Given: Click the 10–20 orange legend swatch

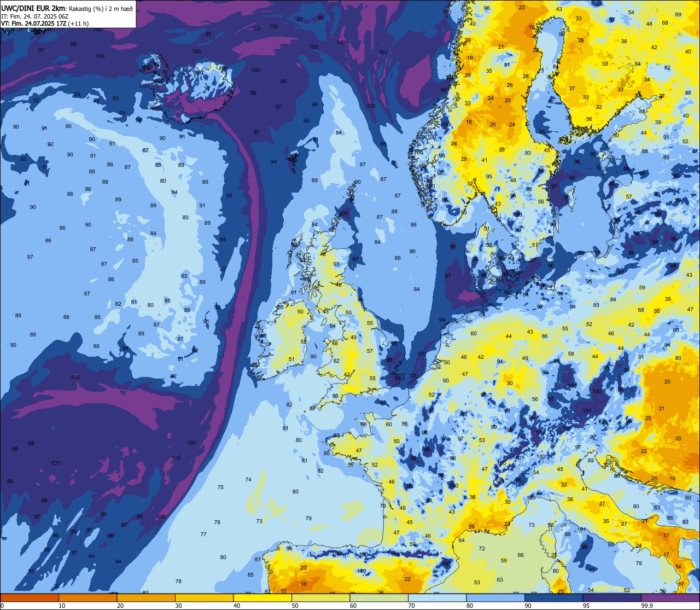Looking at the screenshot, I should coord(87,597).
